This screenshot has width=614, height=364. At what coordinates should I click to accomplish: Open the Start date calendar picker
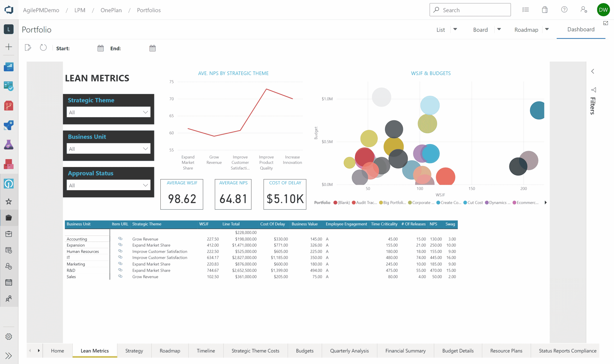click(x=100, y=48)
